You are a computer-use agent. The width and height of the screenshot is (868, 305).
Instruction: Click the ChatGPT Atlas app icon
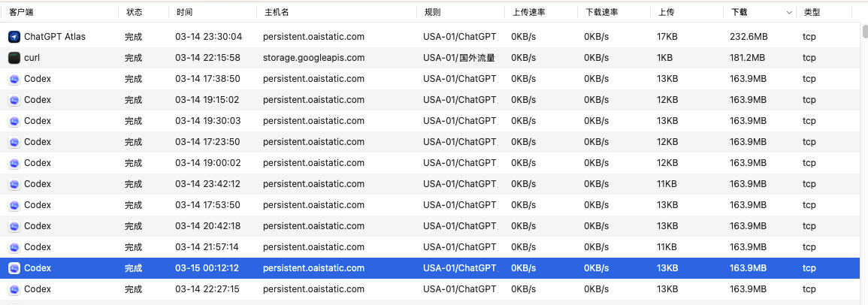point(14,36)
